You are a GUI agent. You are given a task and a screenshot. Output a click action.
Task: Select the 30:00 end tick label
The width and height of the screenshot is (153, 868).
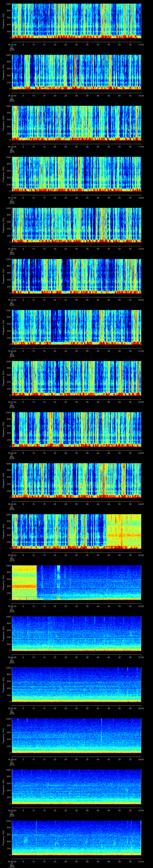pyautogui.click(x=141, y=810)
